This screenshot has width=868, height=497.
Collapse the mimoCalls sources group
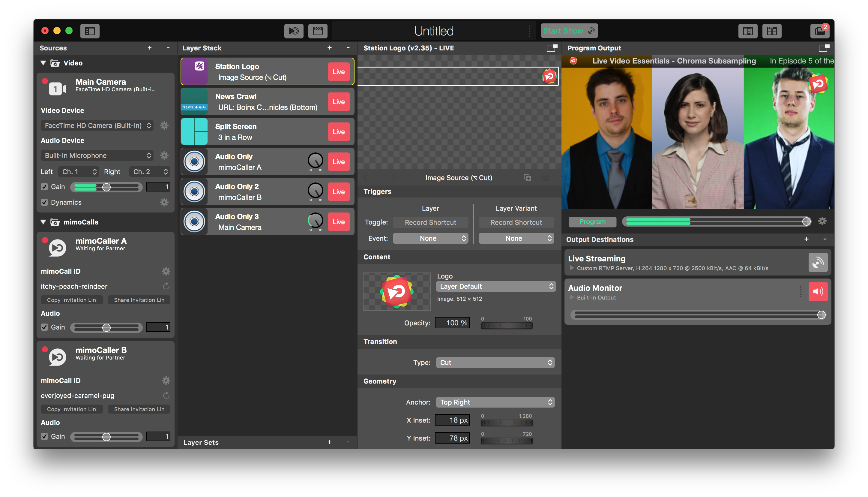43,222
